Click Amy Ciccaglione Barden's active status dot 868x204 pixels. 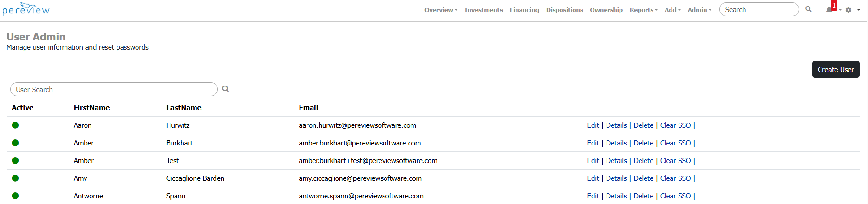click(15, 178)
